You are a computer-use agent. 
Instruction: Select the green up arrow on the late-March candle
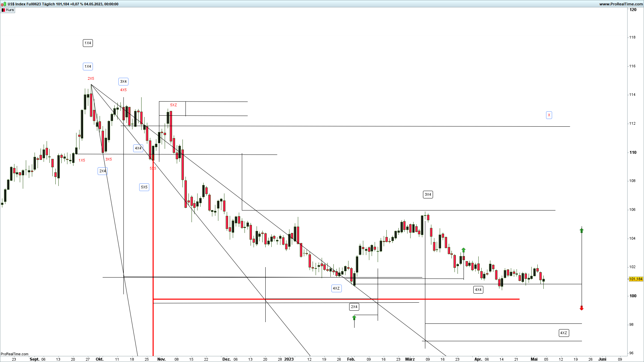coord(464,250)
